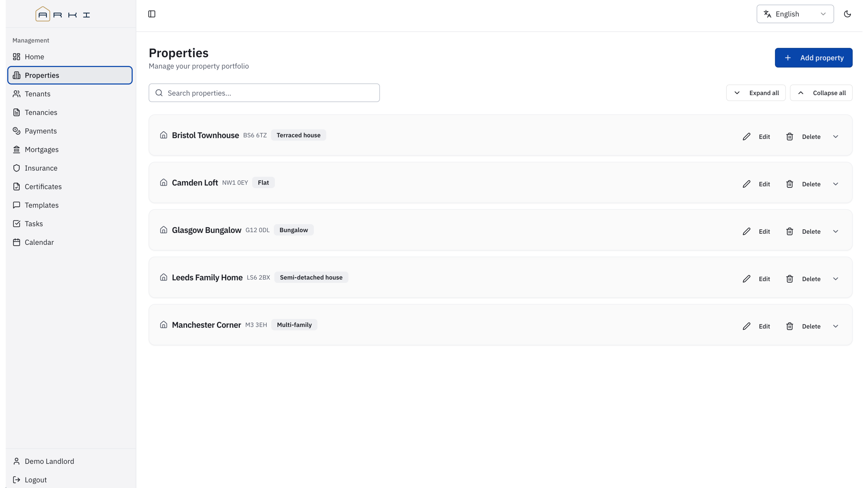The image size is (868, 488).
Task: Toggle the sidebar panel icon
Action: [x=152, y=14]
